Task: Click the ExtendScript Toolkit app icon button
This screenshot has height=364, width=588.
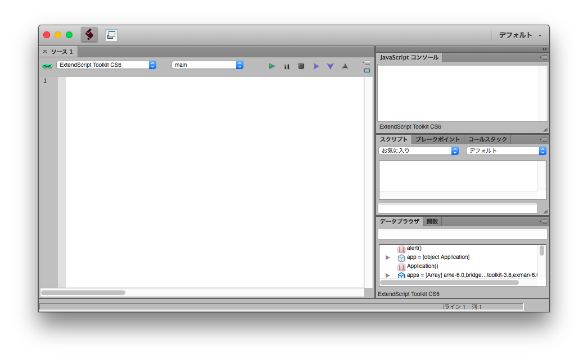Action: (89, 35)
